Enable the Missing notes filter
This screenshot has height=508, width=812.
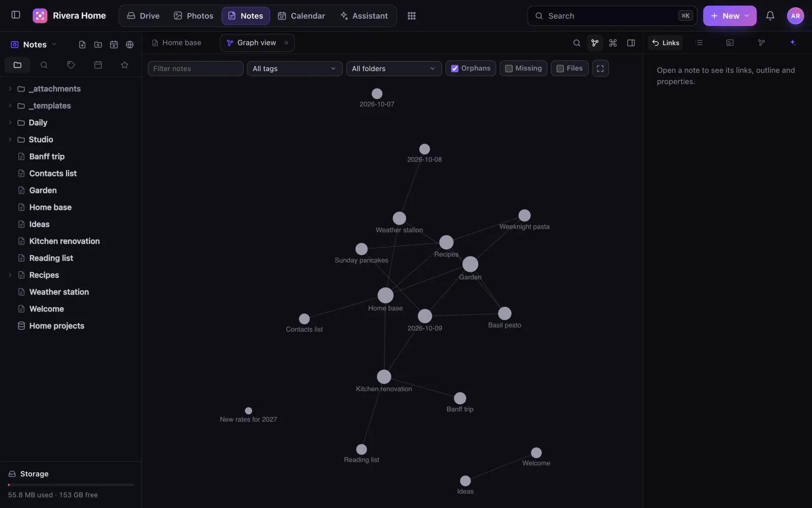pyautogui.click(x=523, y=69)
